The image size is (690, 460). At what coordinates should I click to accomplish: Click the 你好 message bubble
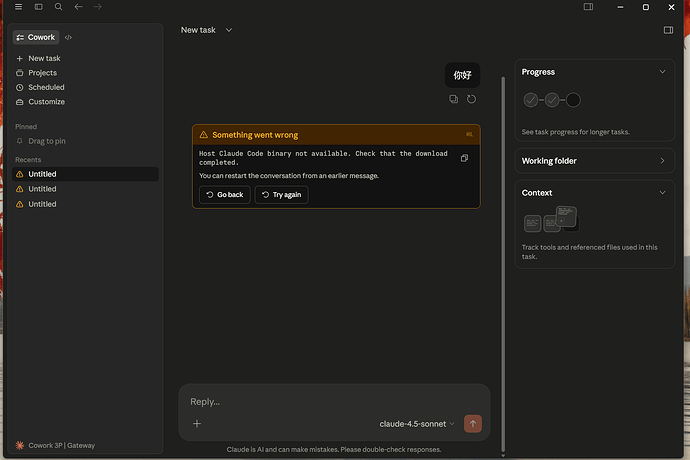pos(462,75)
